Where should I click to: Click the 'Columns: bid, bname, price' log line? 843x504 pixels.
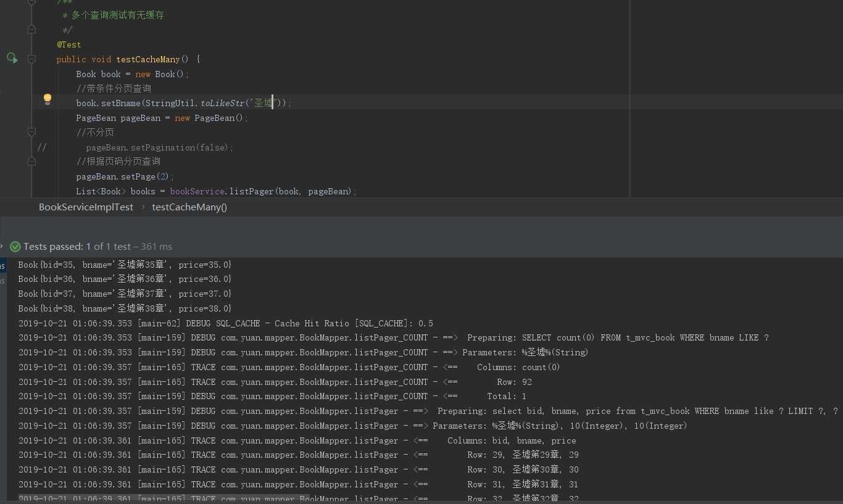click(x=297, y=440)
